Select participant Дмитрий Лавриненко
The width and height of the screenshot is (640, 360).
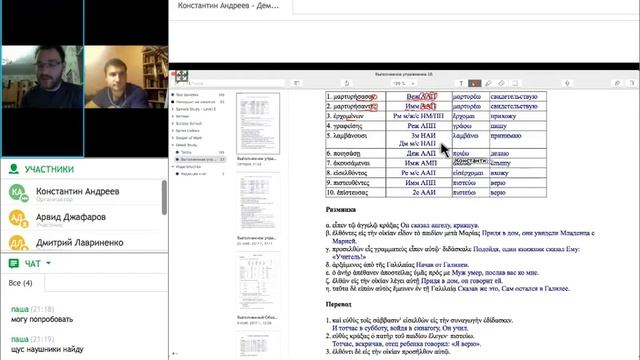point(80,243)
